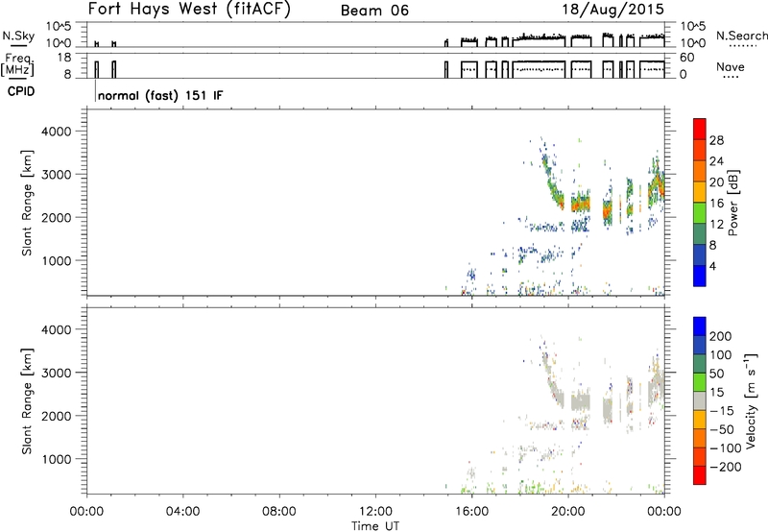Click the '18' tick on frequency axis
This screenshot has width=768, height=532.
(64, 58)
